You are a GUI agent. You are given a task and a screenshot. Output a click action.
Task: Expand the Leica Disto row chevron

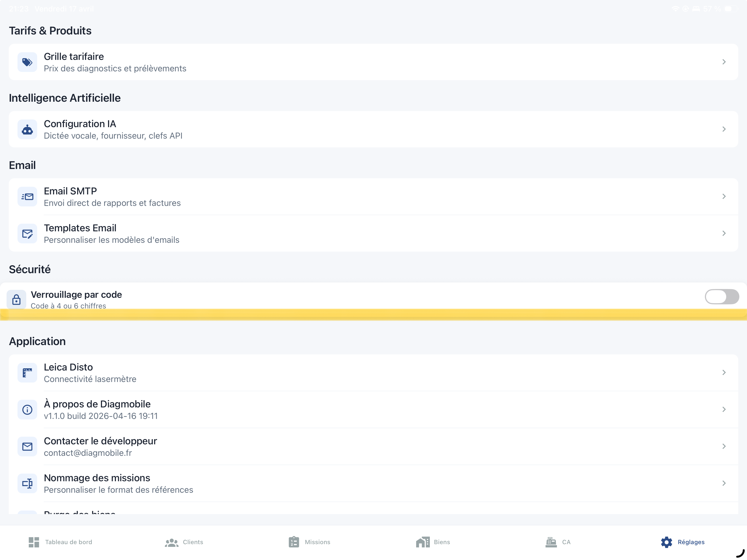pyautogui.click(x=724, y=372)
